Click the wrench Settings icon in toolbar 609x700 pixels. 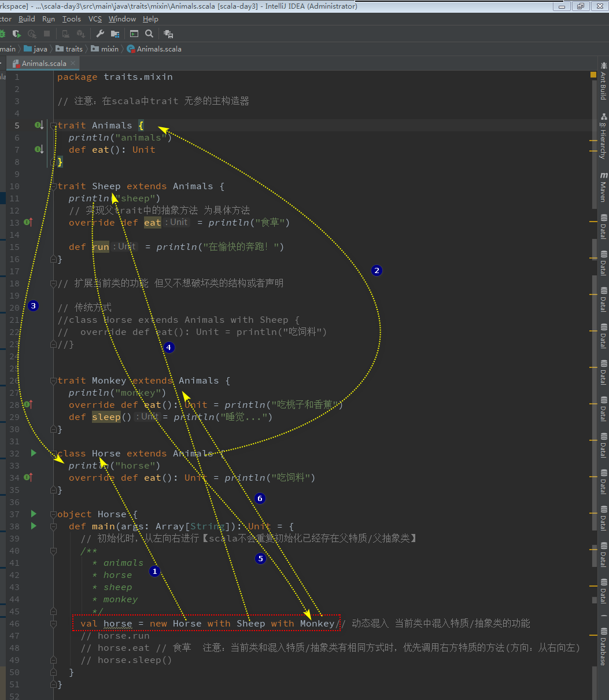[x=99, y=34]
